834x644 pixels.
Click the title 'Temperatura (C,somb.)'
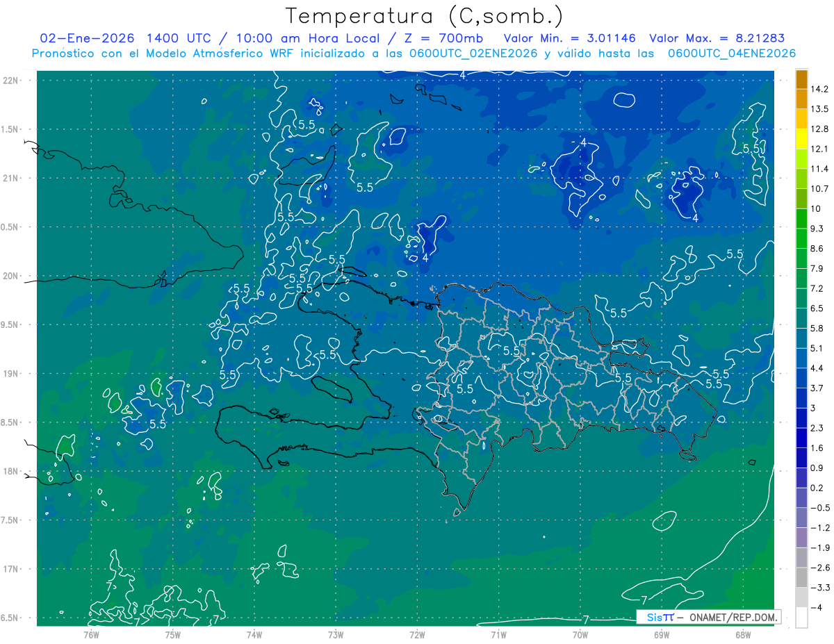tap(425, 16)
